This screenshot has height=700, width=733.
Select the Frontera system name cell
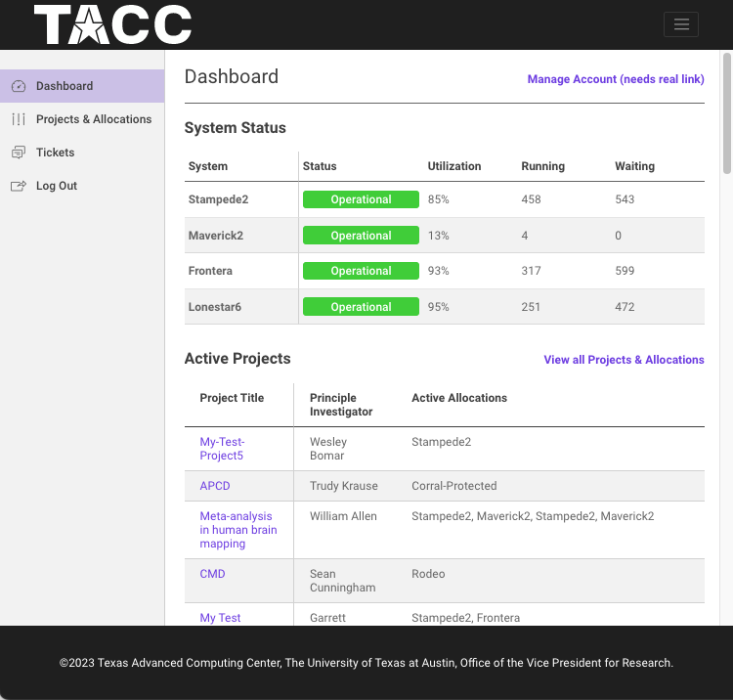[x=210, y=271]
